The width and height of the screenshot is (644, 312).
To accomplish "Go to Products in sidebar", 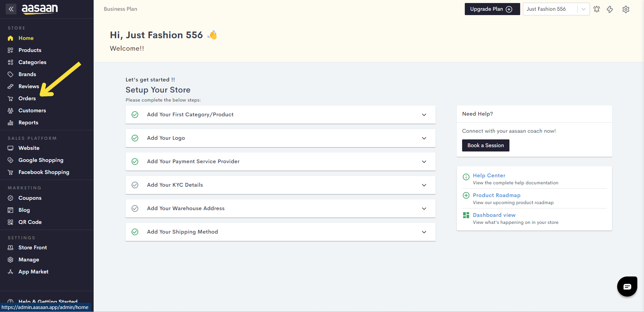I will click(30, 50).
